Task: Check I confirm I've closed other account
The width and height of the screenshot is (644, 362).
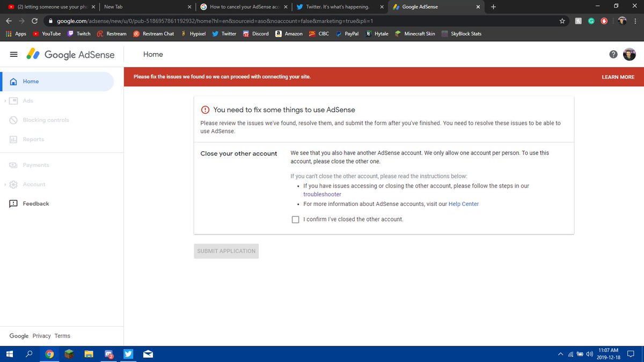Action: tap(295, 219)
